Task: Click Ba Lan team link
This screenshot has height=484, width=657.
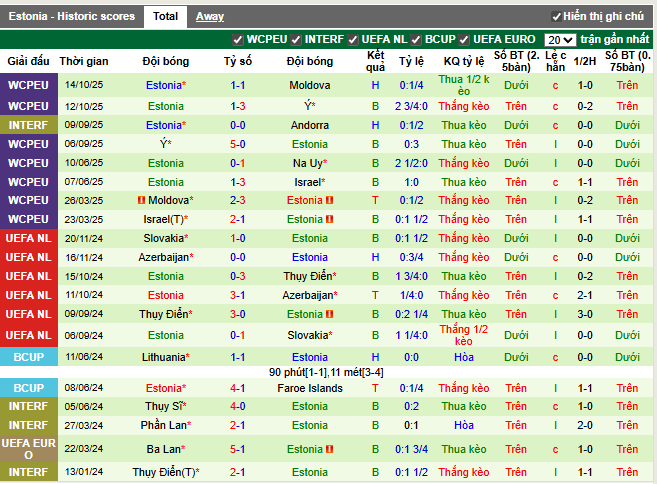Action: [x=166, y=449]
